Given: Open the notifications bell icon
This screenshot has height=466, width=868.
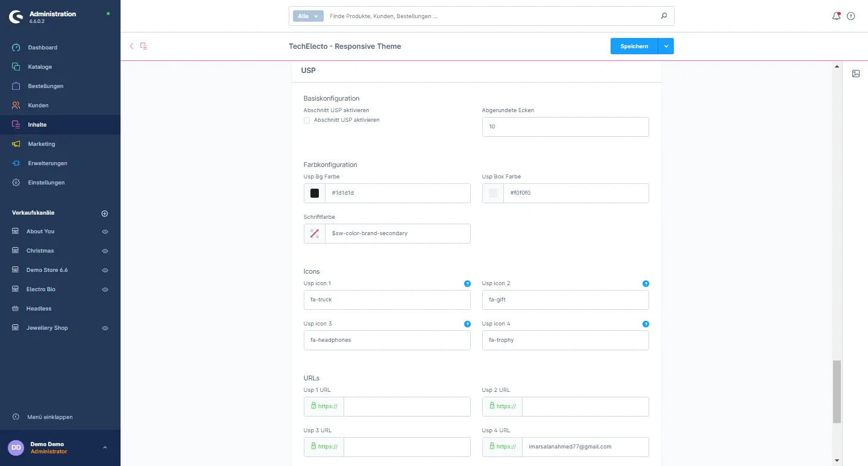Looking at the screenshot, I should click(x=836, y=16).
